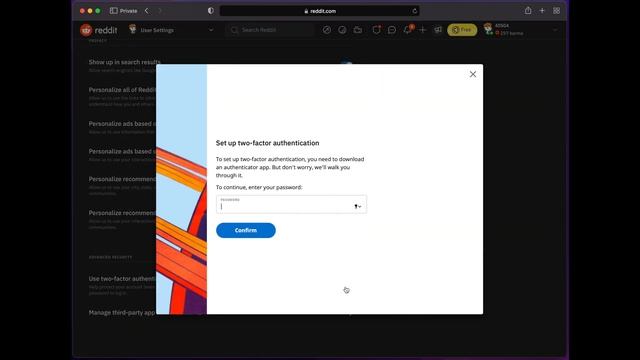Click the password input field
640x360 pixels.
pyautogui.click(x=291, y=204)
